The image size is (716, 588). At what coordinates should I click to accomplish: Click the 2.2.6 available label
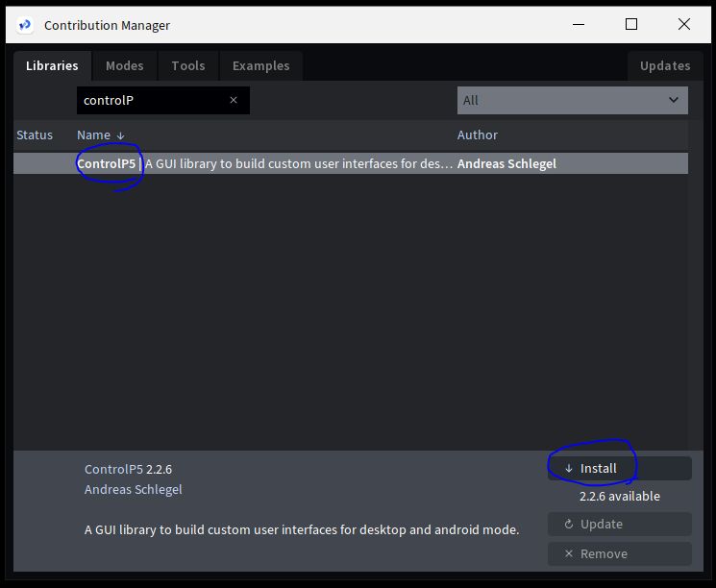pyautogui.click(x=620, y=496)
